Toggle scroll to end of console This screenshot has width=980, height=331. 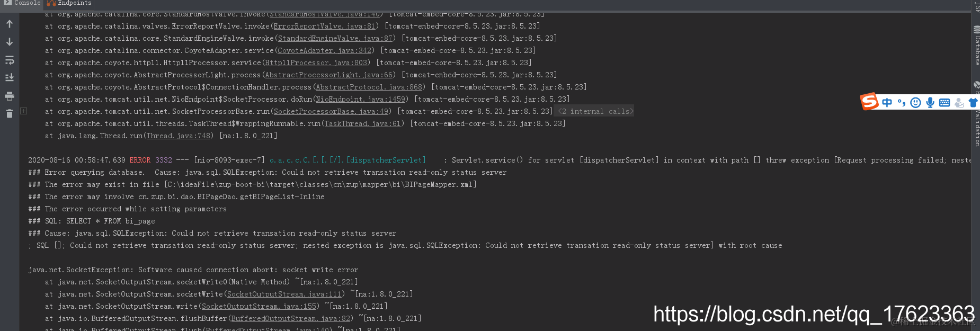click(10, 78)
